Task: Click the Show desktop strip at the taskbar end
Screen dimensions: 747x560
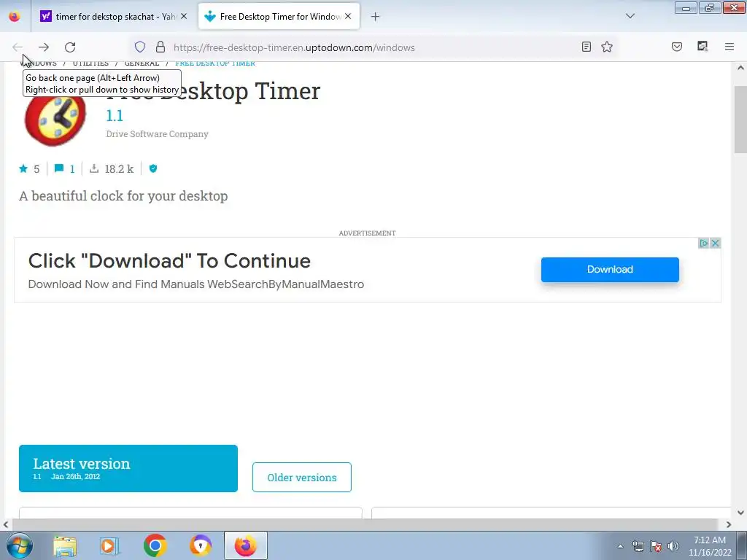Action: tap(741, 545)
